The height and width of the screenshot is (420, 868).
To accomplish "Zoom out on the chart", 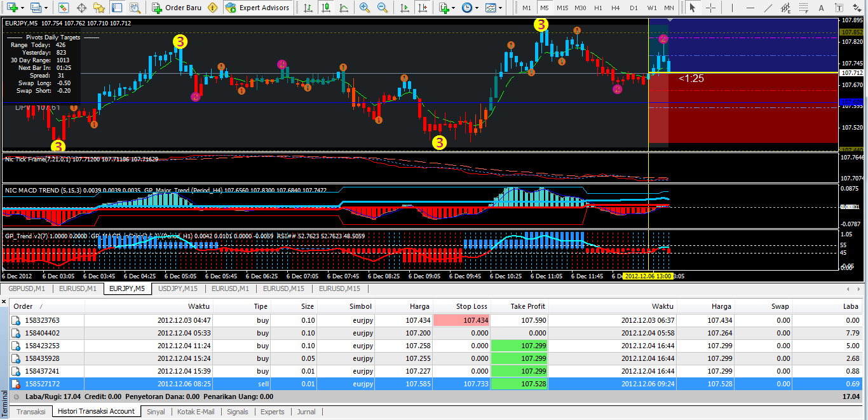I will [x=383, y=8].
